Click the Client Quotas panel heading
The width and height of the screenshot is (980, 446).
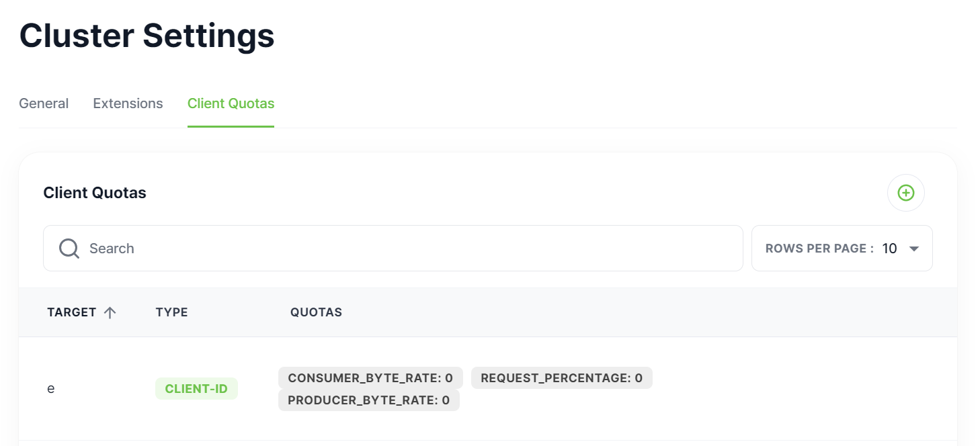pos(95,193)
